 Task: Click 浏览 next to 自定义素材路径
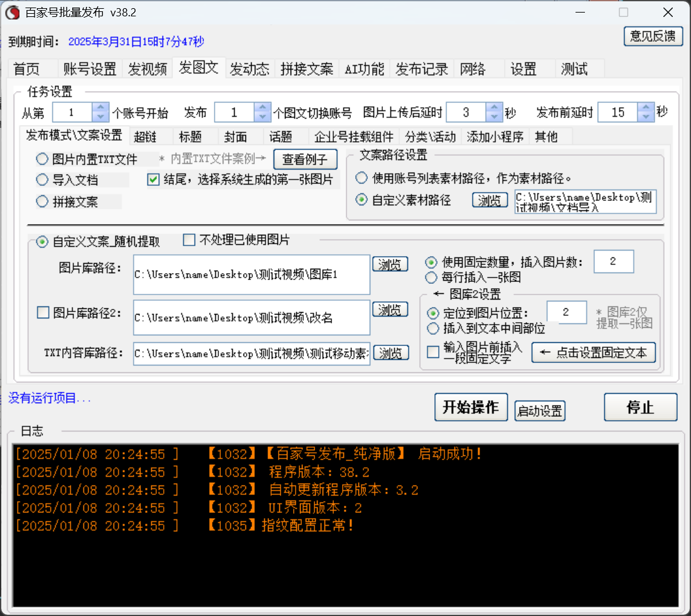click(x=490, y=200)
